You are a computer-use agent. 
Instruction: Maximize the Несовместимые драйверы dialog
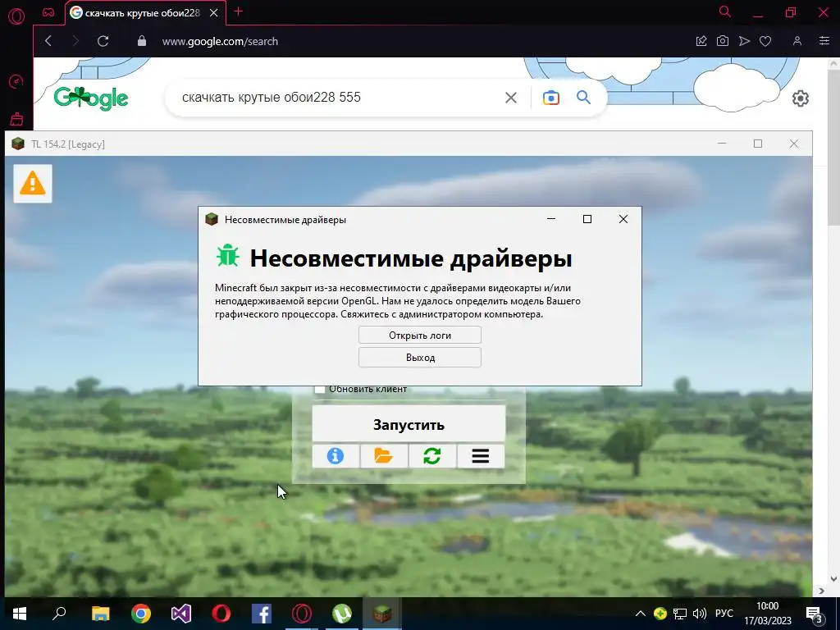[x=587, y=219]
